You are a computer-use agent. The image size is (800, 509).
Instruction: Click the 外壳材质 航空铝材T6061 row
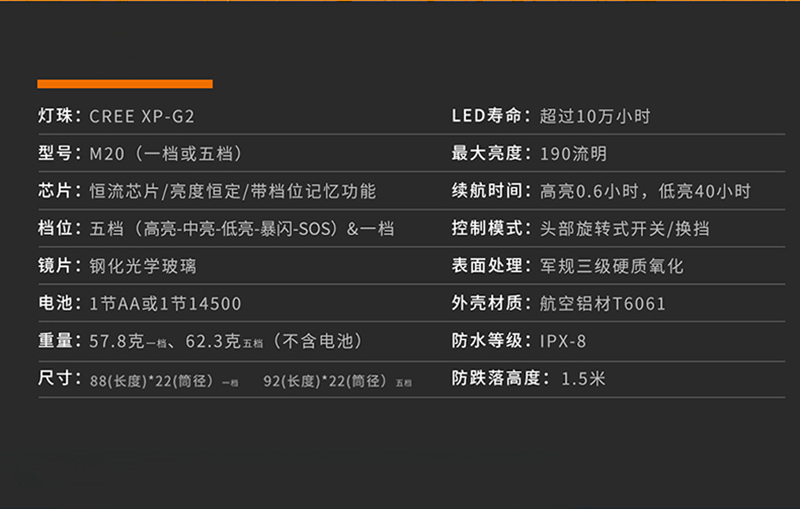(559, 303)
